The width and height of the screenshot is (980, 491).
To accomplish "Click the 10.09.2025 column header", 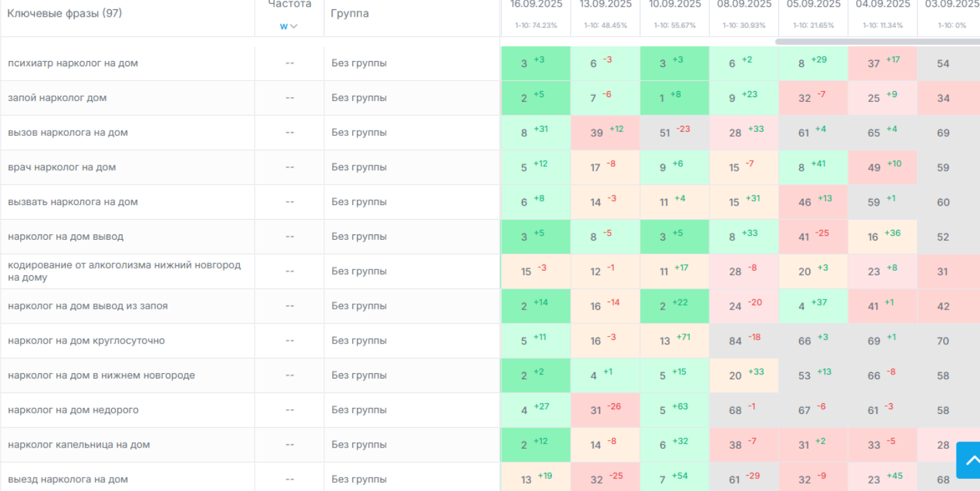I will [675, 5].
